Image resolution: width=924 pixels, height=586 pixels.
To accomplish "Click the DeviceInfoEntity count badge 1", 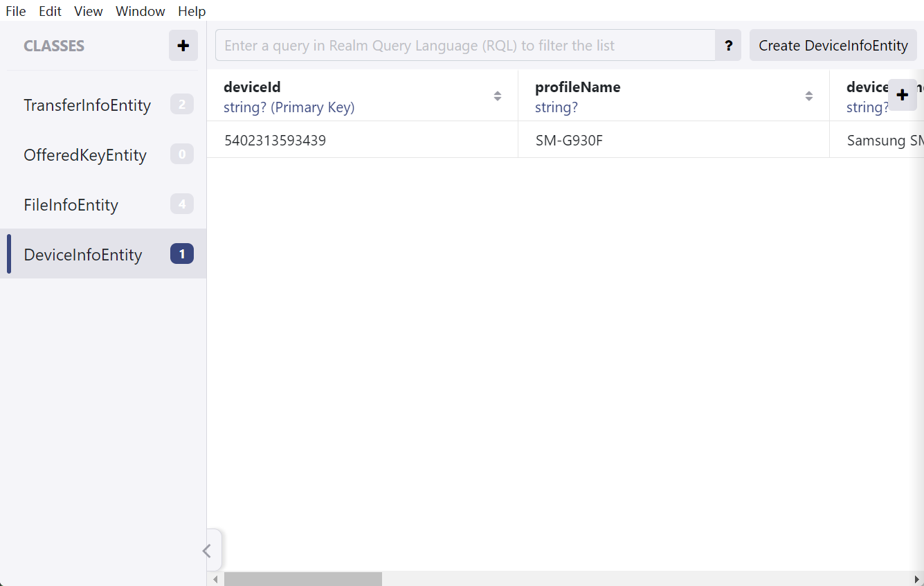I will point(182,254).
